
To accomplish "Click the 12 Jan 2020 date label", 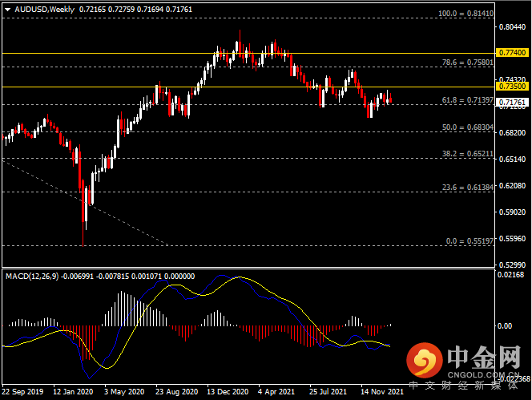I will pyautogui.click(x=73, y=392).
